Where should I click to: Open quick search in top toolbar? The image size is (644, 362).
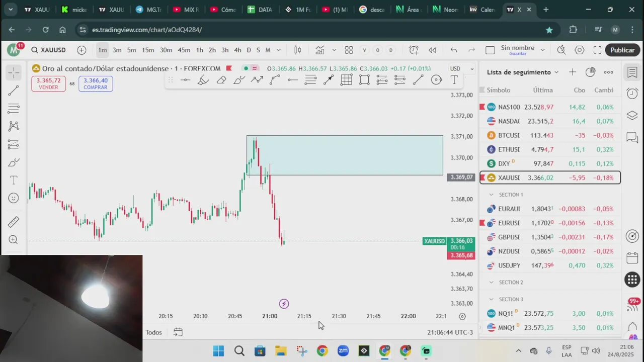[x=561, y=50]
